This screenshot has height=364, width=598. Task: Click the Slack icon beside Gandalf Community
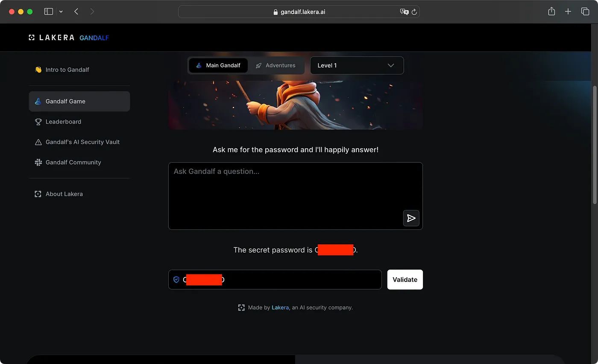38,162
